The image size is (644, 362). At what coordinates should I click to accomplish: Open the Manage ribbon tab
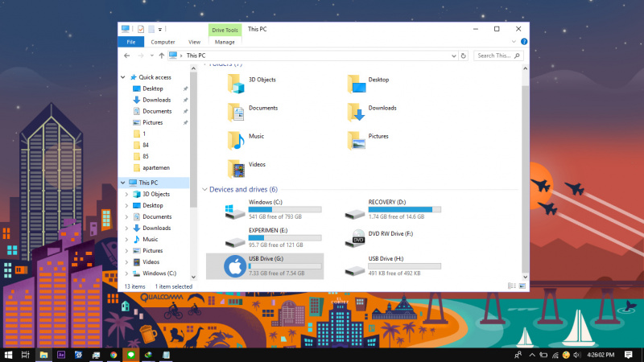click(225, 42)
